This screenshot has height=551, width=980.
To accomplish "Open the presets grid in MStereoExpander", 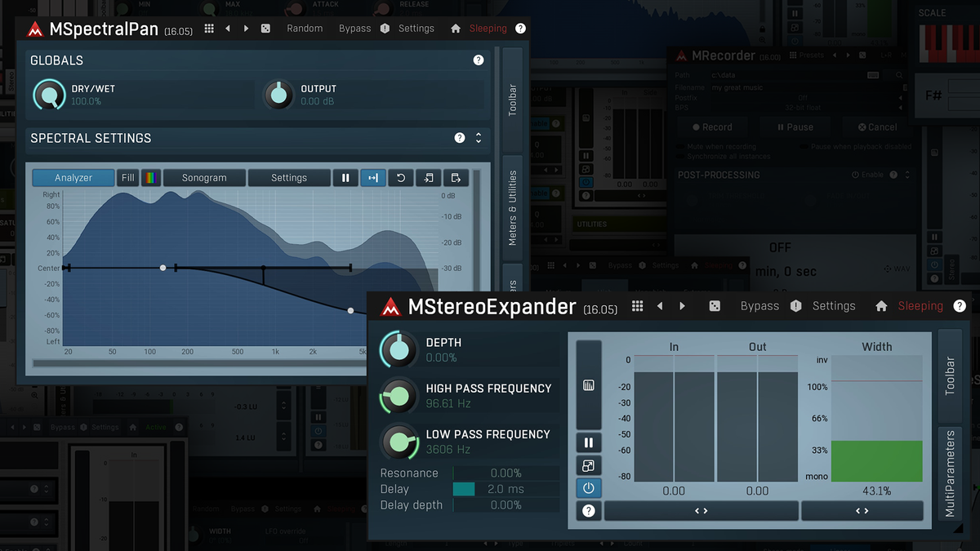I will 637,305.
